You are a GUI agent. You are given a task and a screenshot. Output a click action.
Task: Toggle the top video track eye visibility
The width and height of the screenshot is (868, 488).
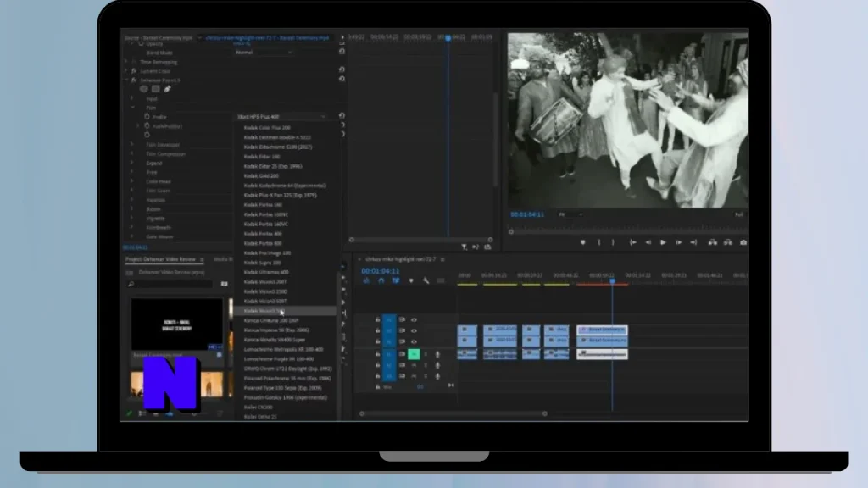(414, 319)
